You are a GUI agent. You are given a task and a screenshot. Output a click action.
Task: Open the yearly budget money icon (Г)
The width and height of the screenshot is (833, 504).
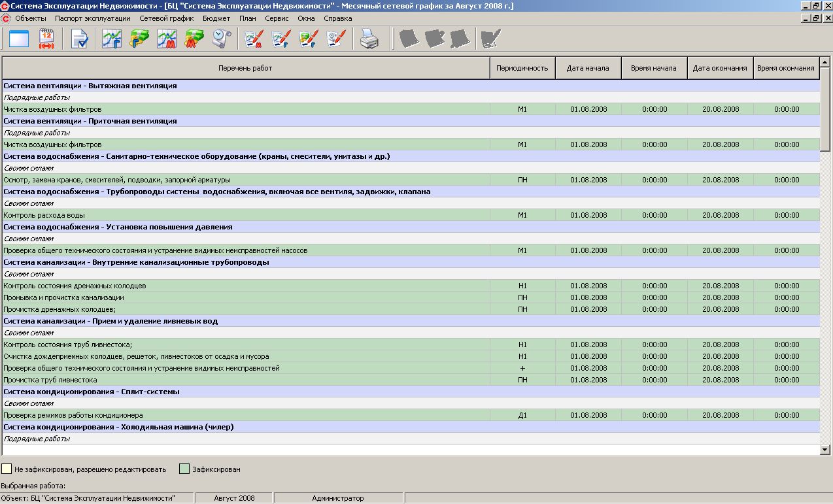pyautogui.click(x=139, y=39)
